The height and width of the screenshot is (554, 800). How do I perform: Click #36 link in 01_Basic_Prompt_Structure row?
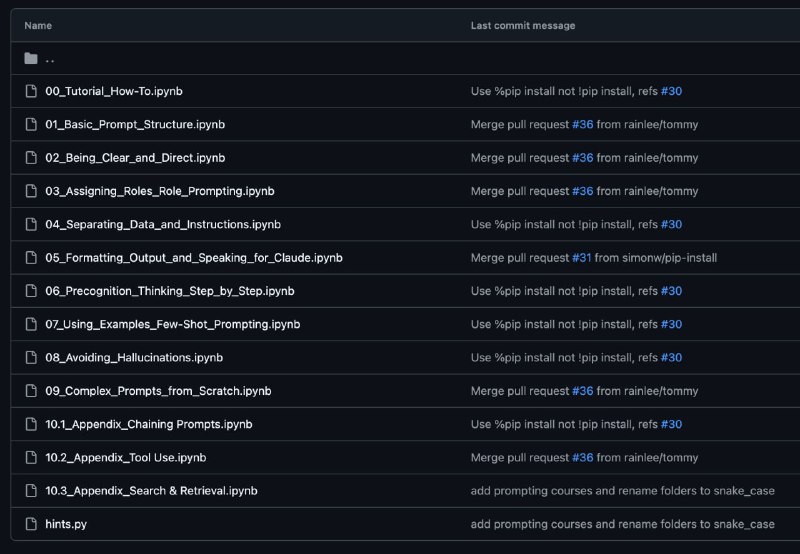[x=583, y=124]
